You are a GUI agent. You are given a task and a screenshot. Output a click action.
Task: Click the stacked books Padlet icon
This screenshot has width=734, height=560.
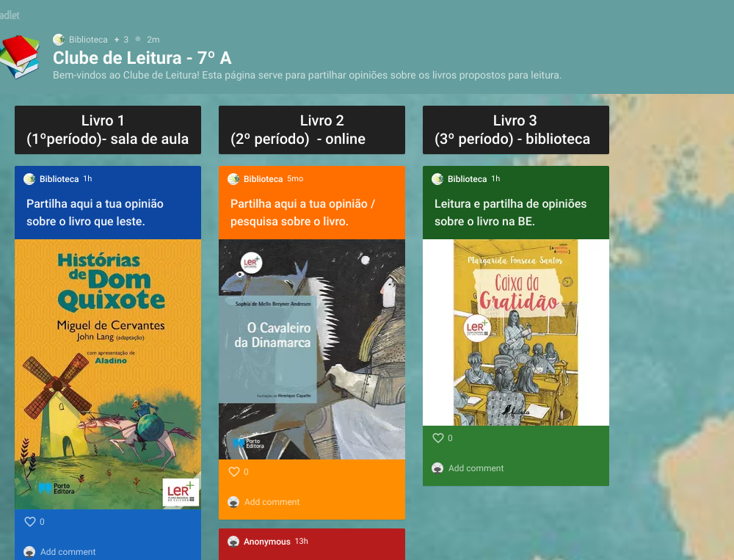pos(20,57)
